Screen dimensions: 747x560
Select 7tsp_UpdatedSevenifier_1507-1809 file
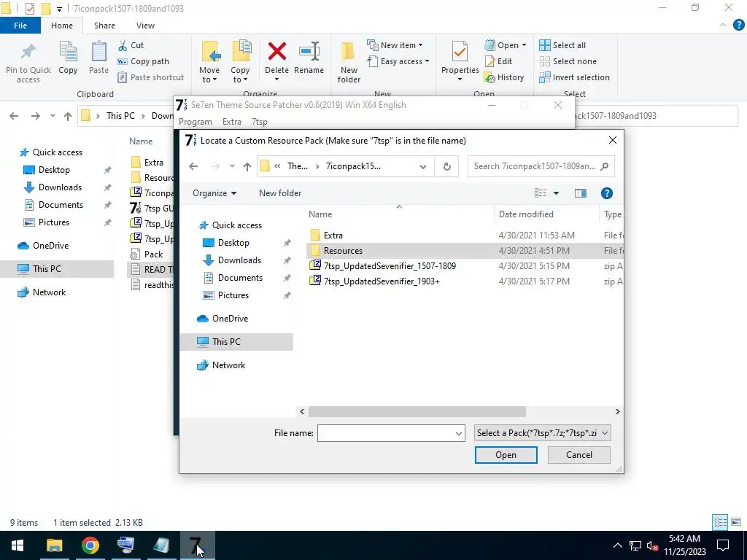390,265
